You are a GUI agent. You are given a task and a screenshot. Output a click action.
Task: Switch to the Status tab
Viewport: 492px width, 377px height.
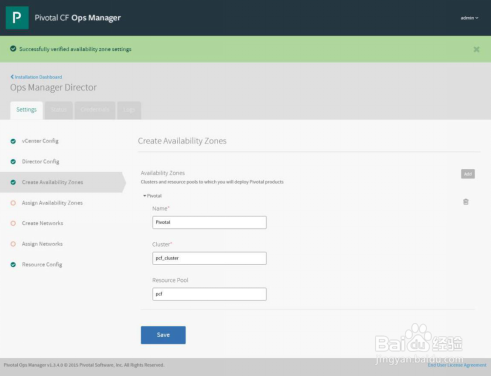pyautogui.click(x=59, y=110)
